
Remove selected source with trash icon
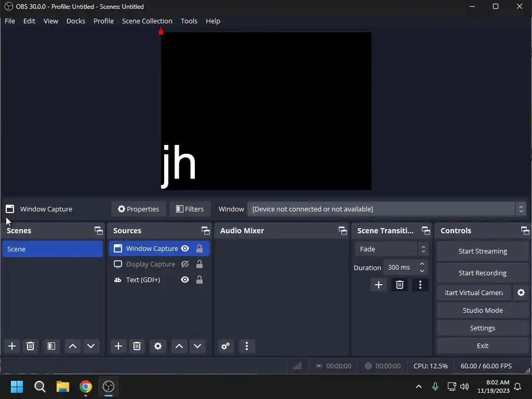click(x=137, y=346)
